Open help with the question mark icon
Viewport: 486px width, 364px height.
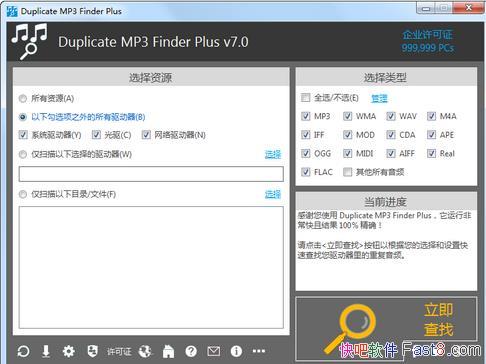191,351
